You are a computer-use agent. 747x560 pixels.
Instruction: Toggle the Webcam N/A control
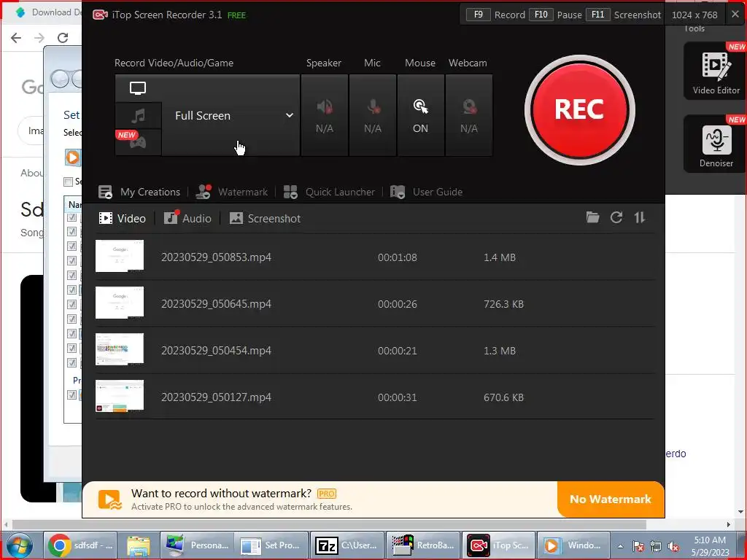click(469, 115)
